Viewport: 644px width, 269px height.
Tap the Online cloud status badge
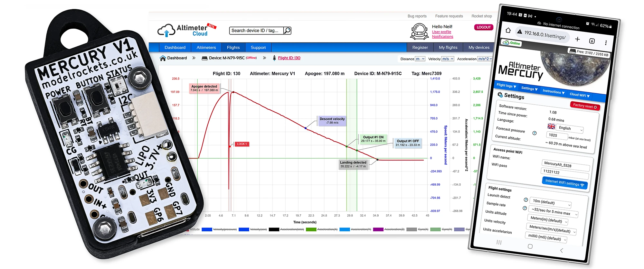point(512,43)
